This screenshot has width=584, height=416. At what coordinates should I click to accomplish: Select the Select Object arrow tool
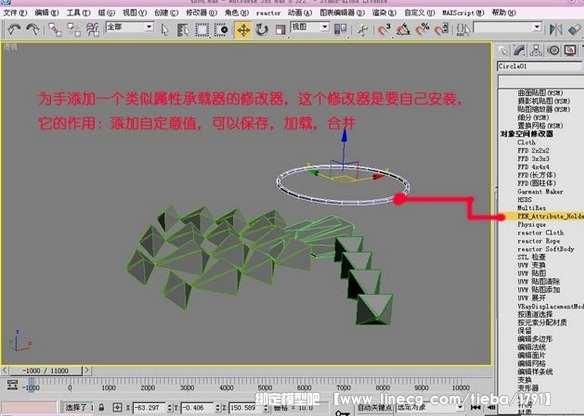tap(164, 30)
